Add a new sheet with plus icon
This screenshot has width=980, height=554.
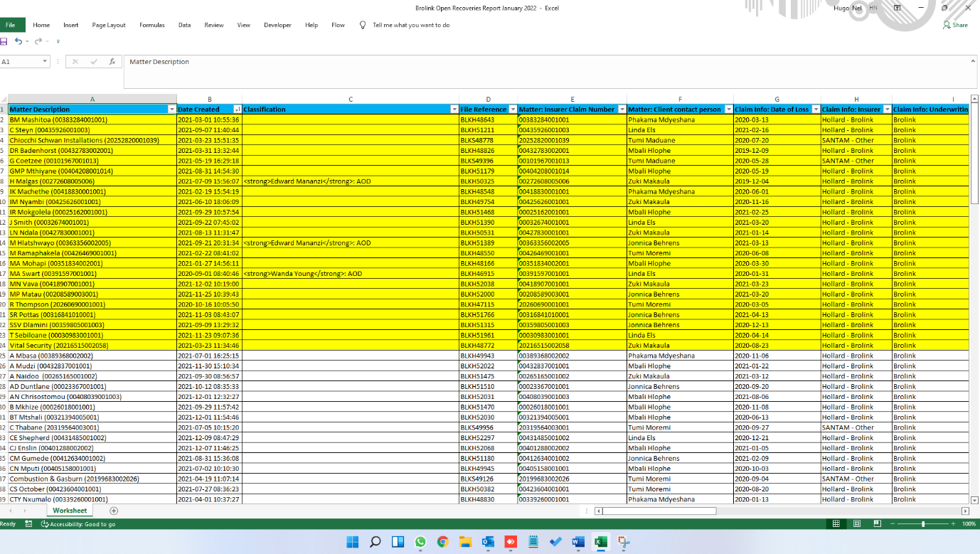pos(114,511)
